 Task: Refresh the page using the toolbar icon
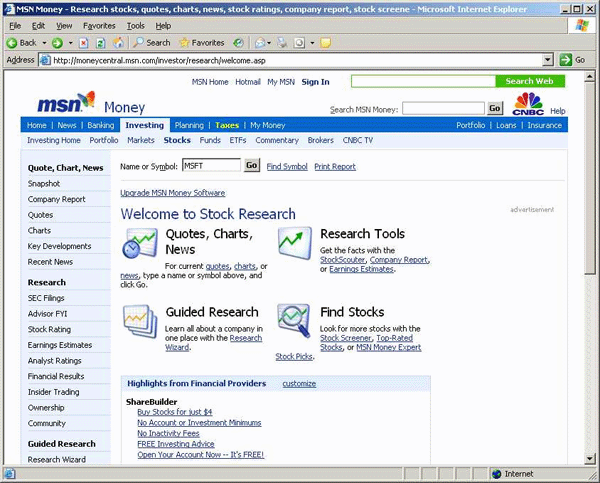click(x=101, y=43)
